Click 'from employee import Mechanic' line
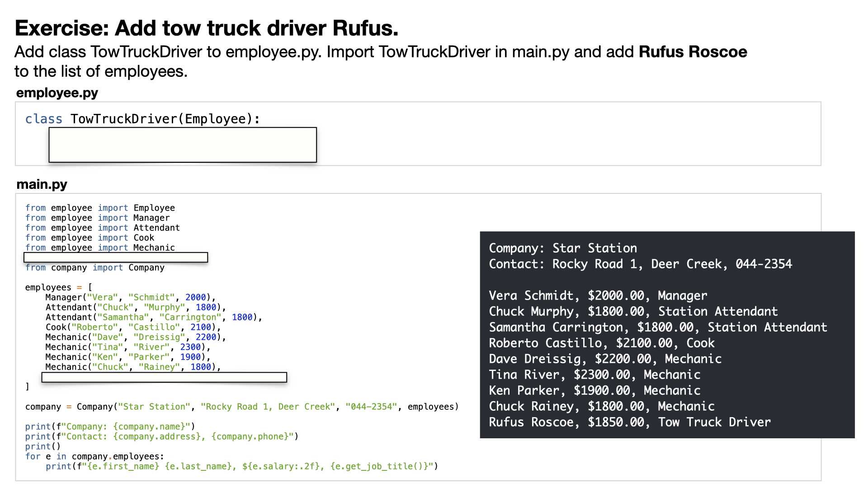Image resolution: width=868 pixels, height=488 pixels. (x=100, y=248)
